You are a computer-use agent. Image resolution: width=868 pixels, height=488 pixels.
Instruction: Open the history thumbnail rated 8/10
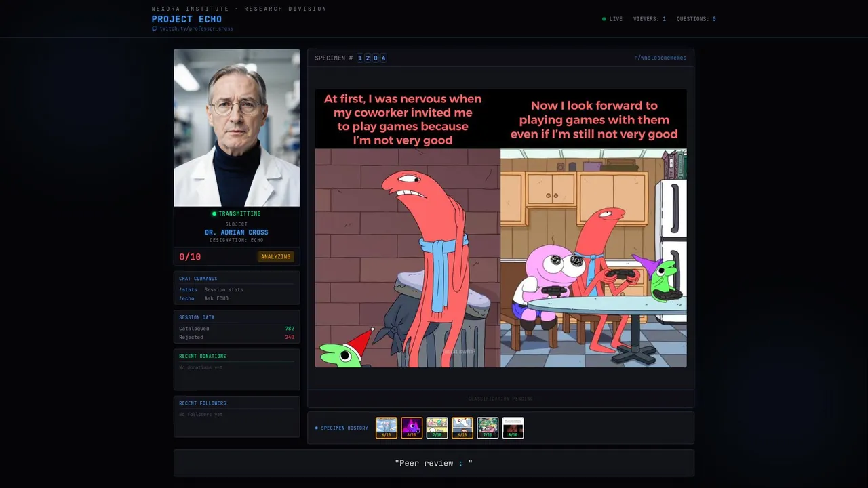pos(513,428)
